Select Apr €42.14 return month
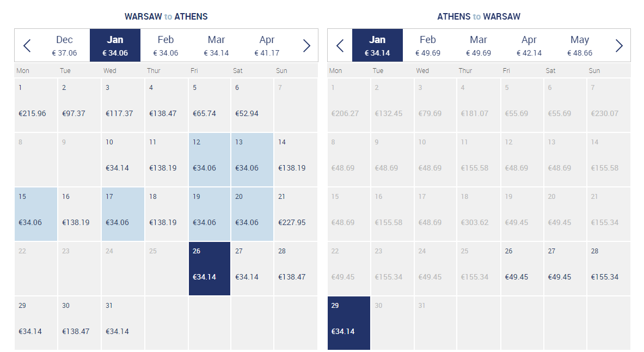Viewport: 644px width, 352px height. [x=529, y=45]
